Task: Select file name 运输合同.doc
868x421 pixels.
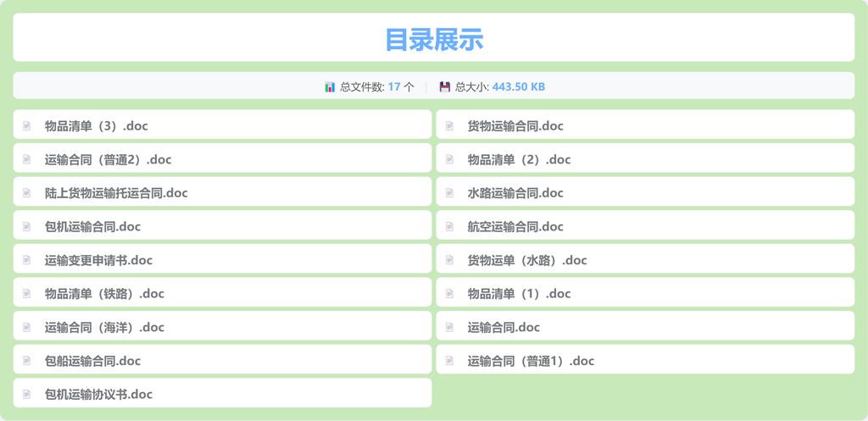Action: click(x=504, y=328)
